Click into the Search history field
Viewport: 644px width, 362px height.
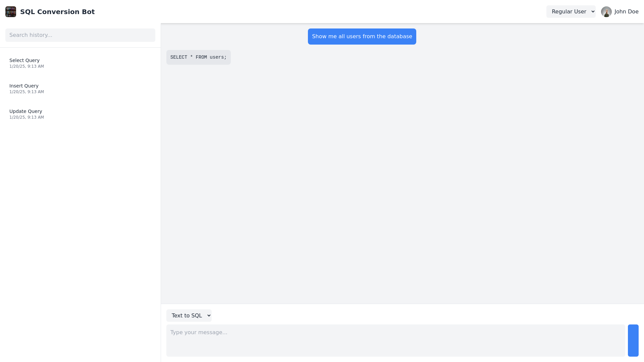coord(80,35)
